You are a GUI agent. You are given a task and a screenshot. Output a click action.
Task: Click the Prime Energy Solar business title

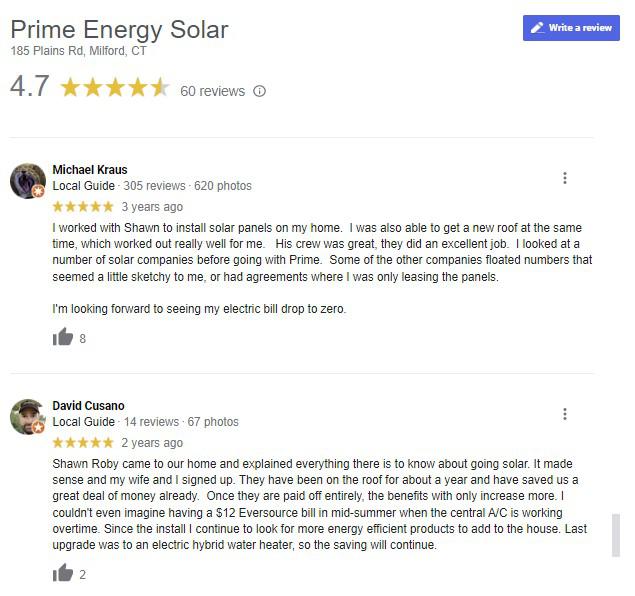tap(119, 30)
